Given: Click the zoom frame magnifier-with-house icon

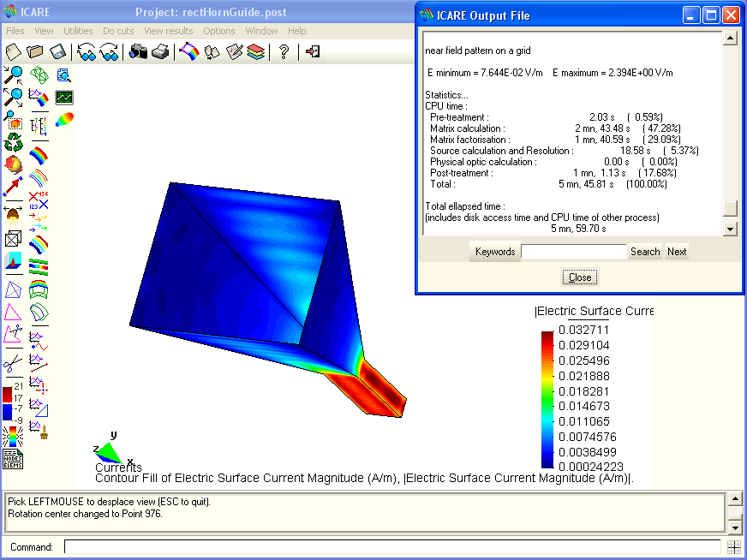Looking at the screenshot, I should tap(13, 120).
